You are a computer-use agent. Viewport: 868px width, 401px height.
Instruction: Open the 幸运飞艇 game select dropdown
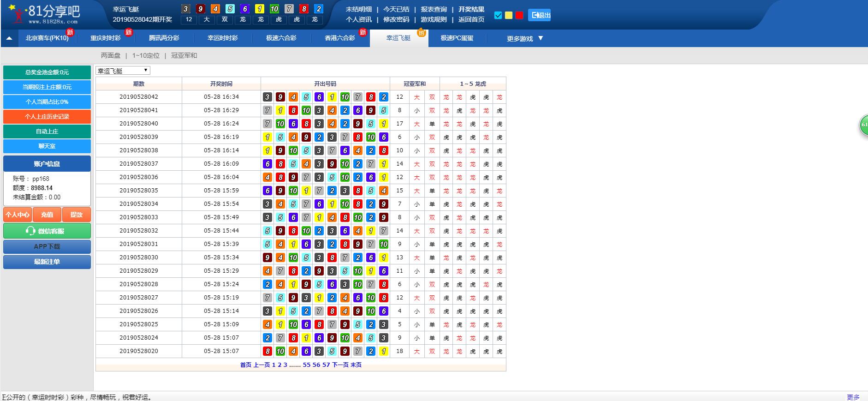click(x=123, y=71)
